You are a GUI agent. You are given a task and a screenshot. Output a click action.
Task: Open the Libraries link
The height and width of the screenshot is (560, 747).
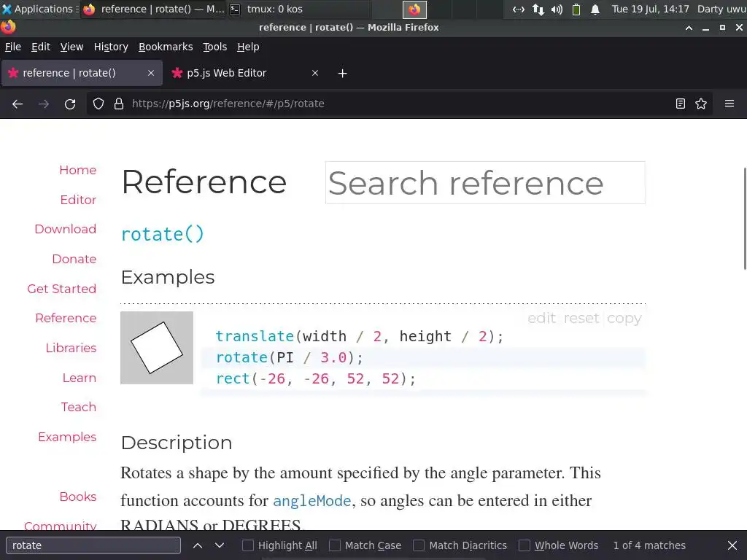click(x=71, y=348)
